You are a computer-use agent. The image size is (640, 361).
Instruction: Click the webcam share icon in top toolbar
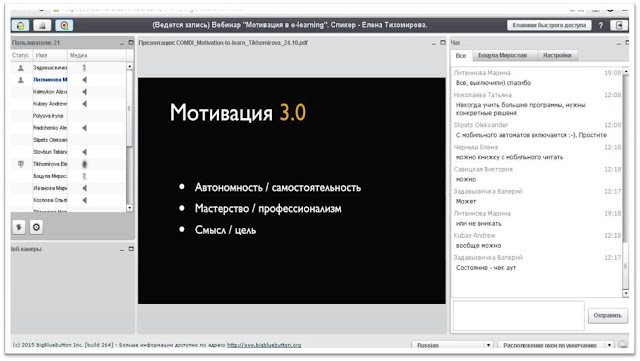click(x=42, y=25)
